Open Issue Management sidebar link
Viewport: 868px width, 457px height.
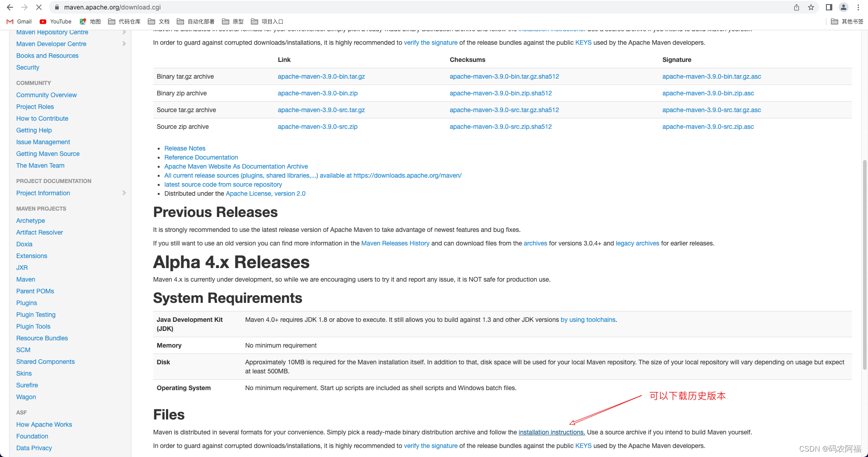(43, 142)
